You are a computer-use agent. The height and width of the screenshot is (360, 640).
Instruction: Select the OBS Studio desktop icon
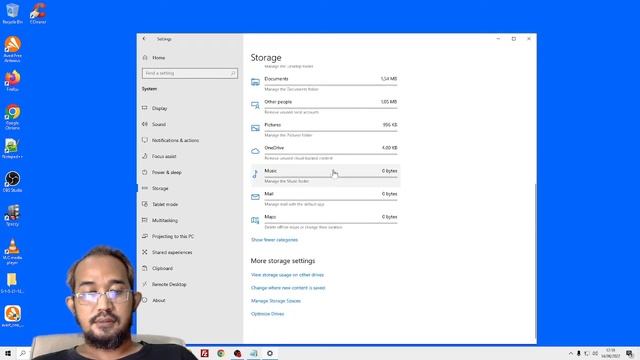point(12,182)
